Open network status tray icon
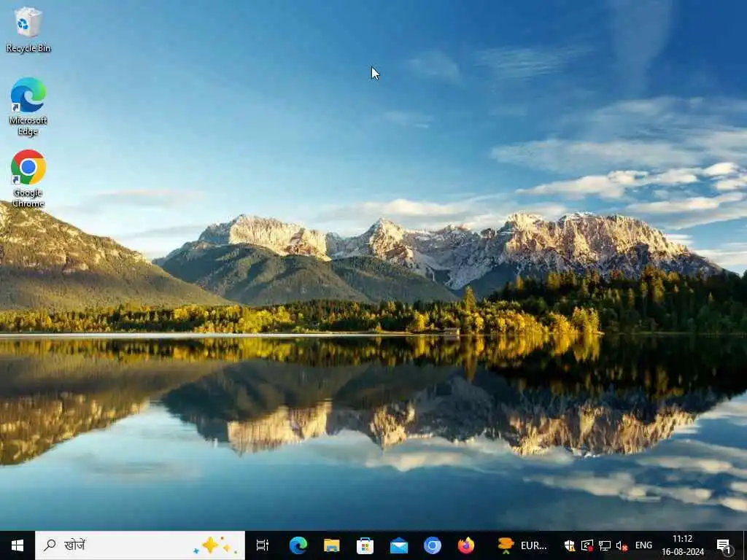 (x=605, y=545)
